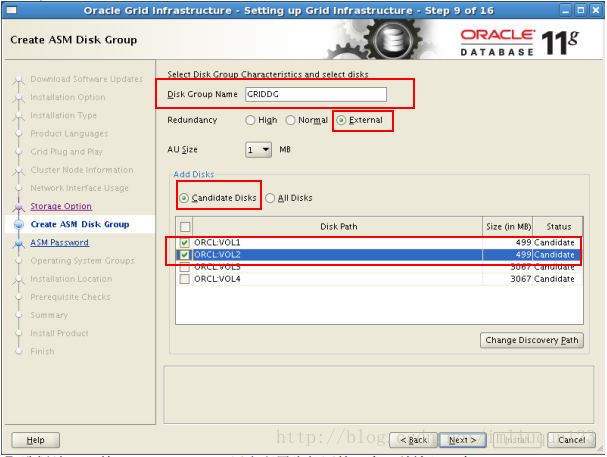Uncheck the ORCL:VOL1 disk checkbox
Viewport: 607px width, 457px height.
(x=185, y=243)
